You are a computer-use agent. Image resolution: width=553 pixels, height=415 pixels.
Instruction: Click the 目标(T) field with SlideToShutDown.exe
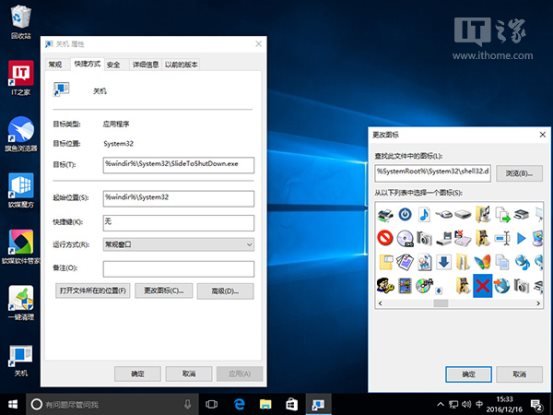click(178, 165)
